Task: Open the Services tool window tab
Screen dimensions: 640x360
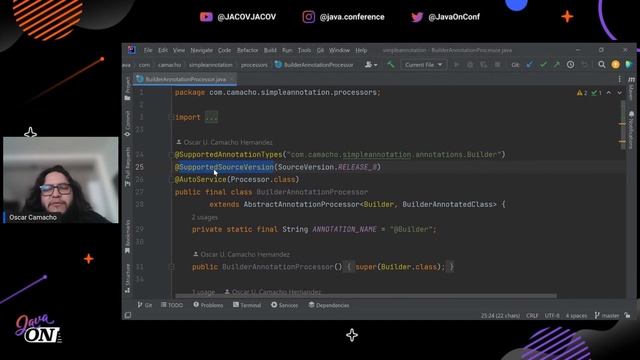Action: pyautogui.click(x=284, y=305)
